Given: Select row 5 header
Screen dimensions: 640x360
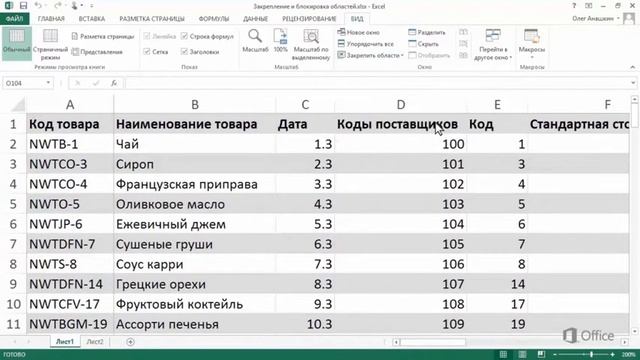Looking at the screenshot, I should coord(13,204).
